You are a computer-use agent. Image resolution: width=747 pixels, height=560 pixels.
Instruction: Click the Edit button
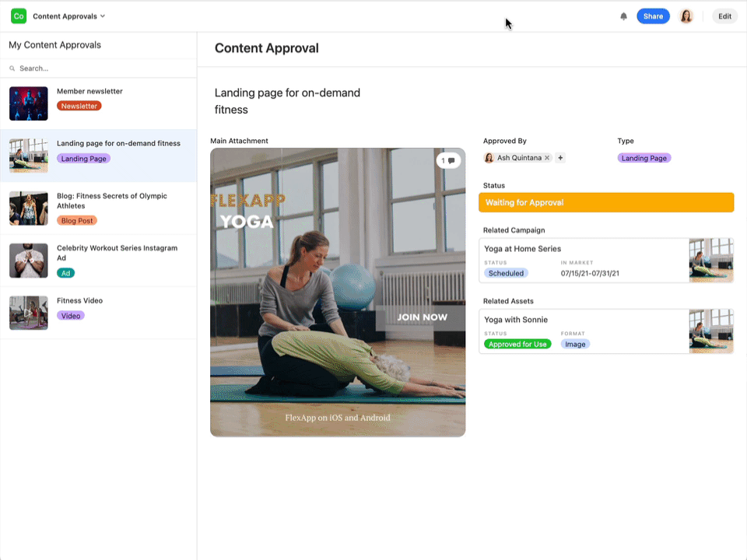point(724,16)
